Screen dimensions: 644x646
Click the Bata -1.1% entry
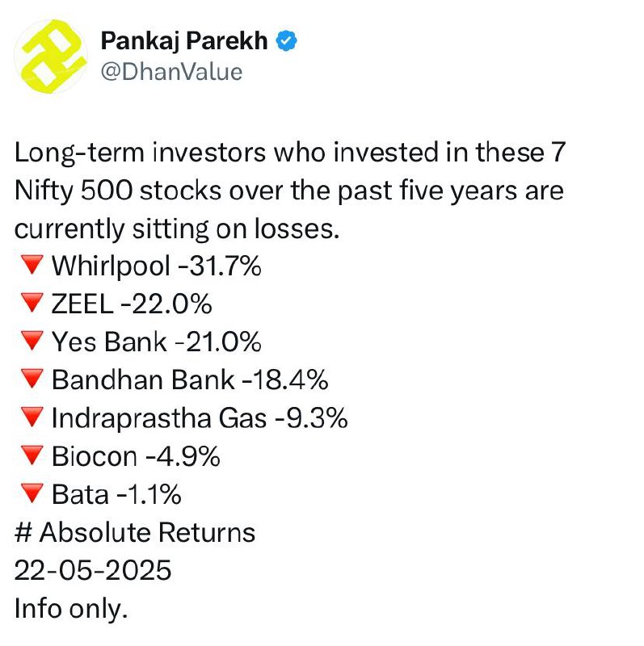(x=116, y=494)
